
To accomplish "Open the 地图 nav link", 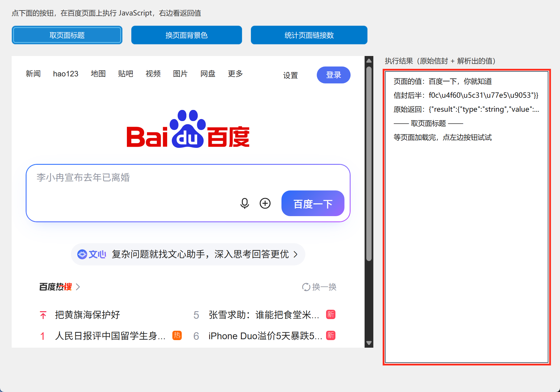I will [98, 74].
